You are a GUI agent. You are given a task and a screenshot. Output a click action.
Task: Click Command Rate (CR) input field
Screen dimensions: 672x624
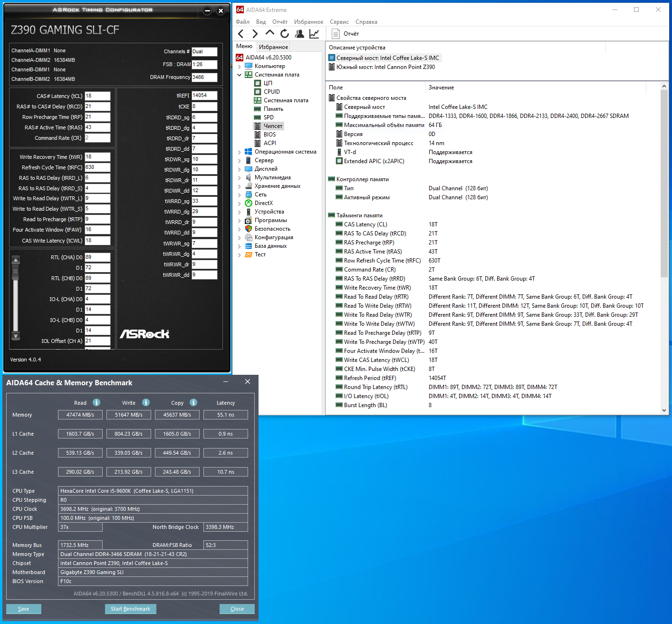pyautogui.click(x=97, y=138)
